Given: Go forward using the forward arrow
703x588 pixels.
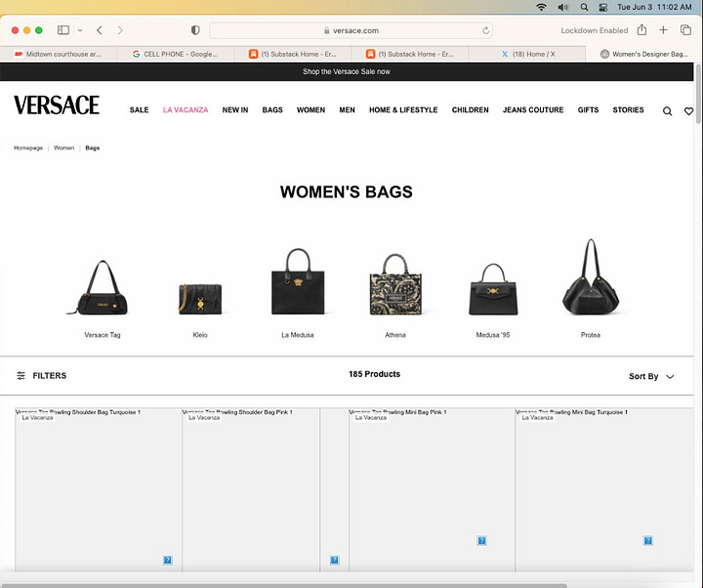Looking at the screenshot, I should [x=120, y=30].
